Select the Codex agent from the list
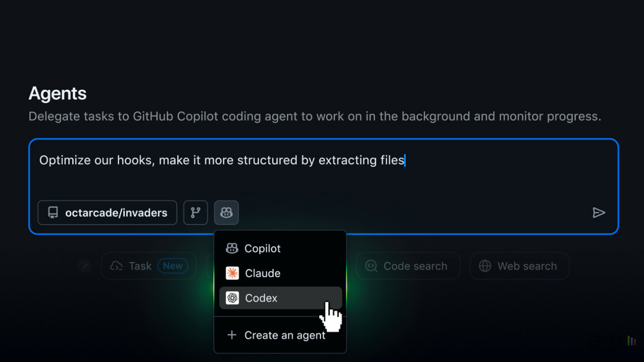 [x=280, y=298]
